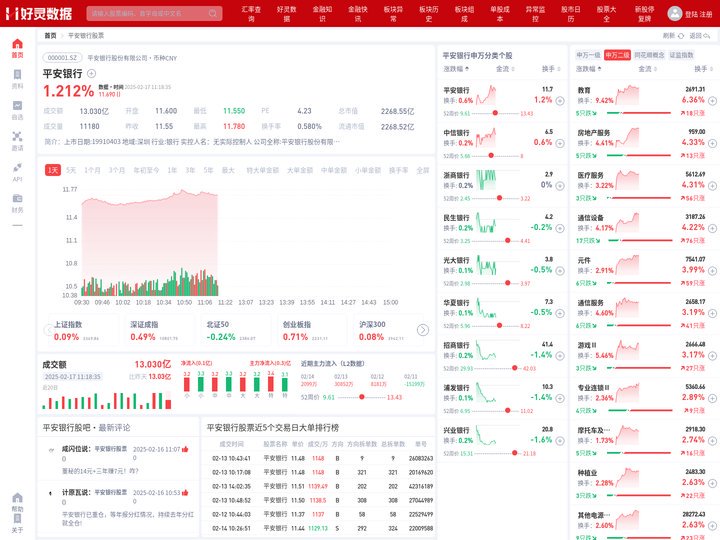
Task: Click the 全屏 fullscreen button
Action: [422, 170]
